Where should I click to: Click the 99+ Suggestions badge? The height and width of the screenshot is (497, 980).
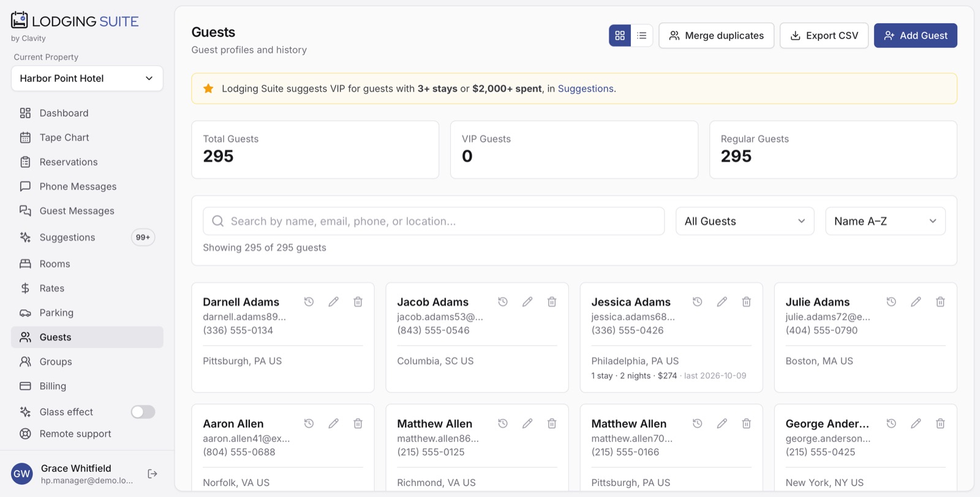point(143,237)
